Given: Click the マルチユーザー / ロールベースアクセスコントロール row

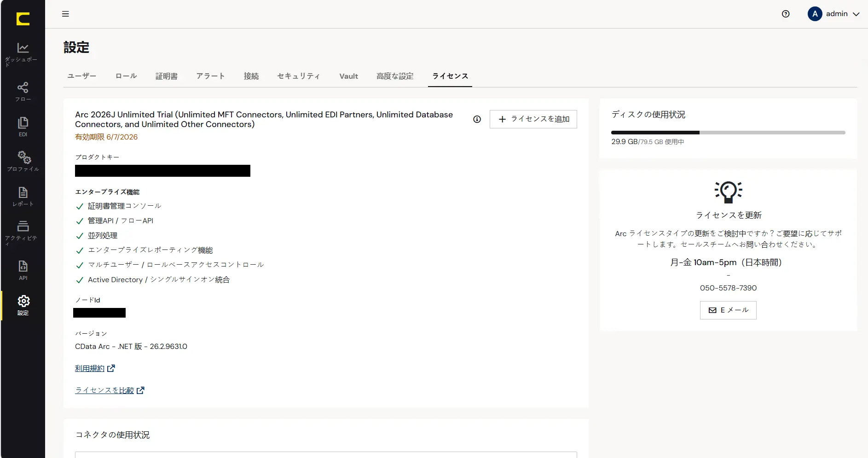Looking at the screenshot, I should click(170, 265).
